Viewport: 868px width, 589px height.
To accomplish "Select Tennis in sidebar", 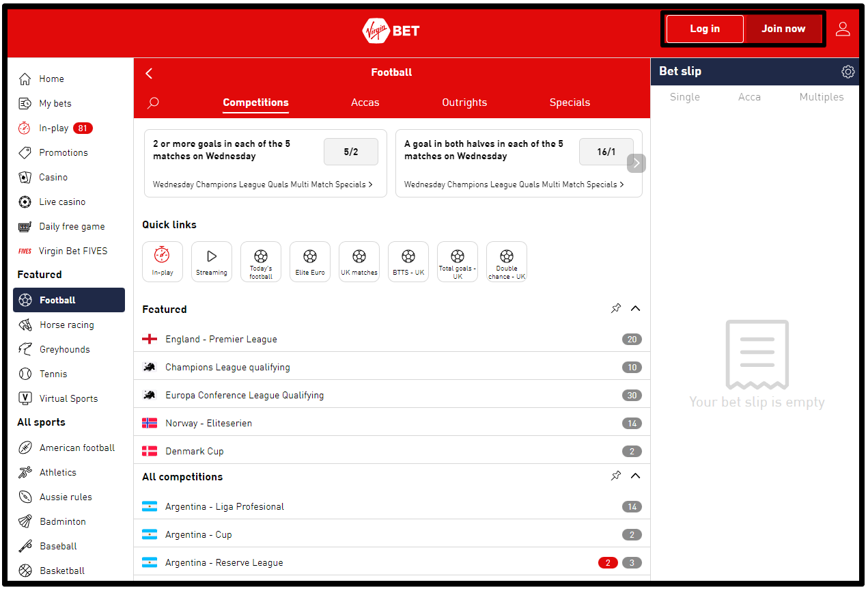I will point(69,374).
